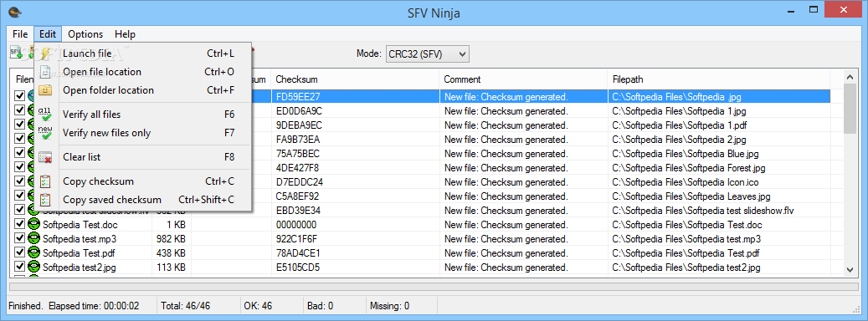Click the scroll down arrow of the file list
Screen dimensions: 868x321
click(x=850, y=269)
